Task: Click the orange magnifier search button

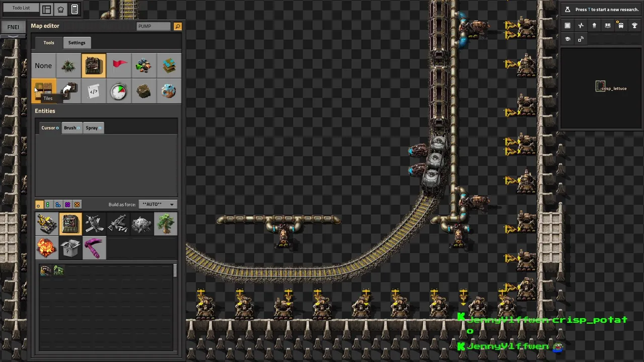Action: click(x=177, y=26)
